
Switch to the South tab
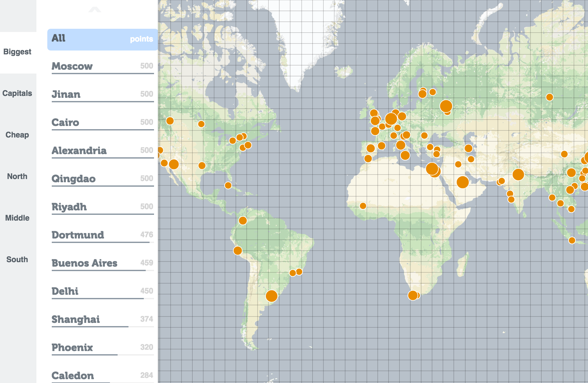coord(17,260)
